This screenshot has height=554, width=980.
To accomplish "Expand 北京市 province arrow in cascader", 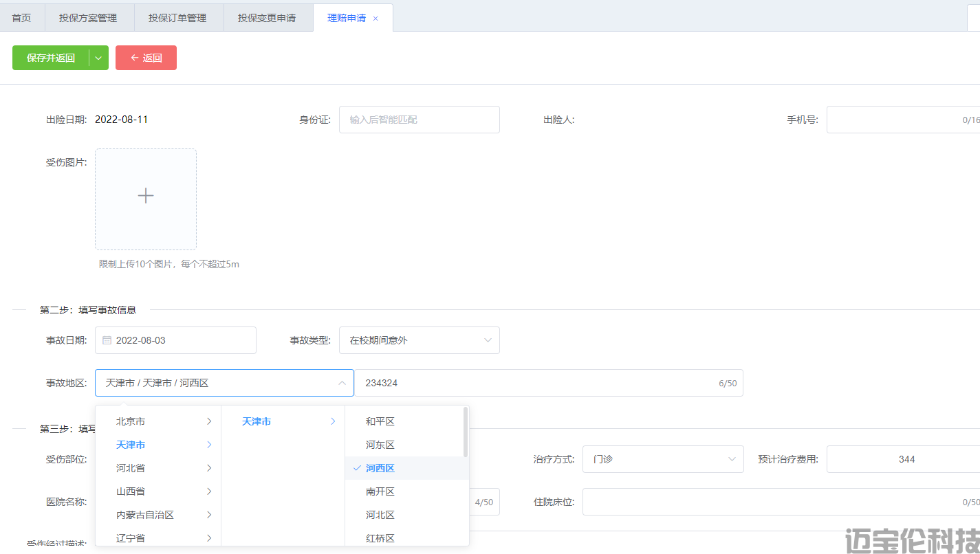I will [x=209, y=421].
